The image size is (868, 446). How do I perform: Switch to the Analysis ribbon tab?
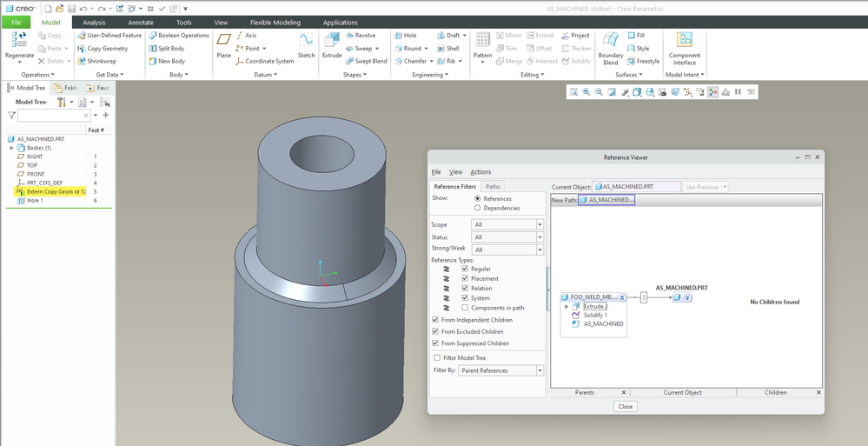[94, 23]
